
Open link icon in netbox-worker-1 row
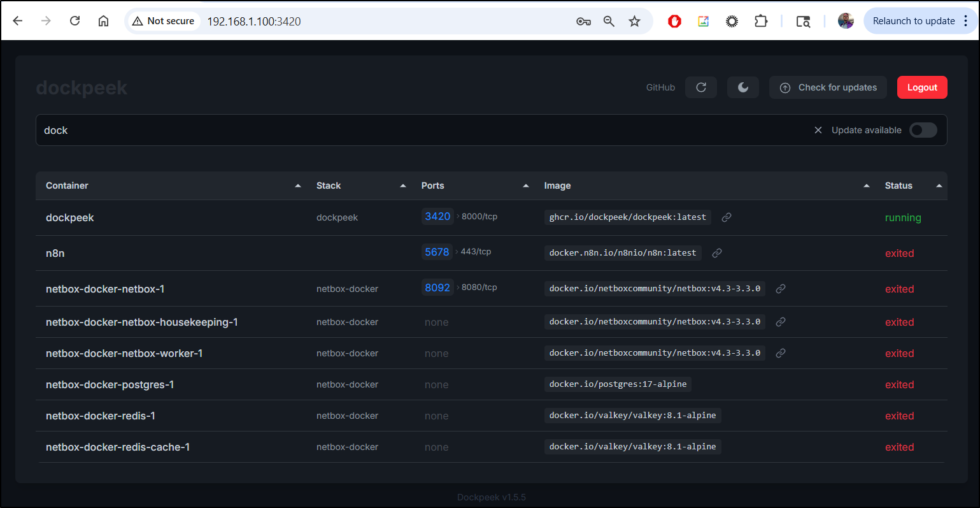tap(781, 353)
